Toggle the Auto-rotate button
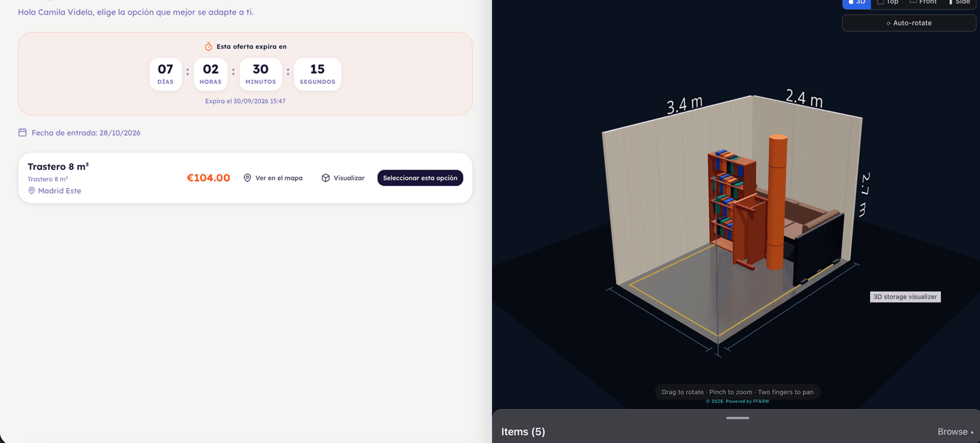Viewport: 980px width, 443px height. [x=909, y=23]
